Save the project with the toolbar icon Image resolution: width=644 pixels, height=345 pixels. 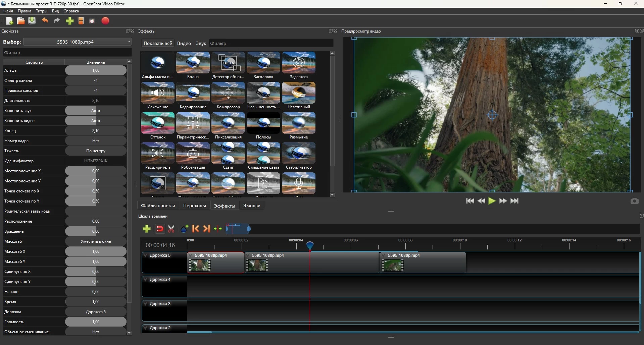(32, 21)
